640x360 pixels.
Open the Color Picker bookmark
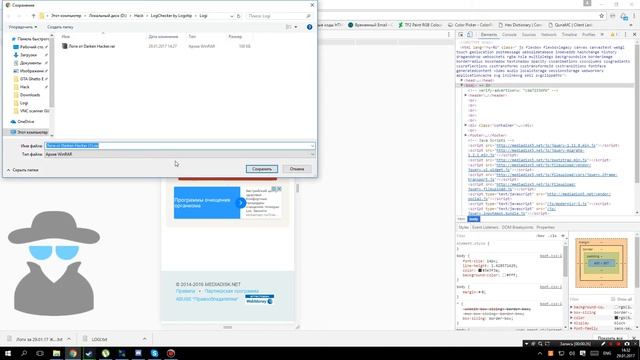[470, 25]
